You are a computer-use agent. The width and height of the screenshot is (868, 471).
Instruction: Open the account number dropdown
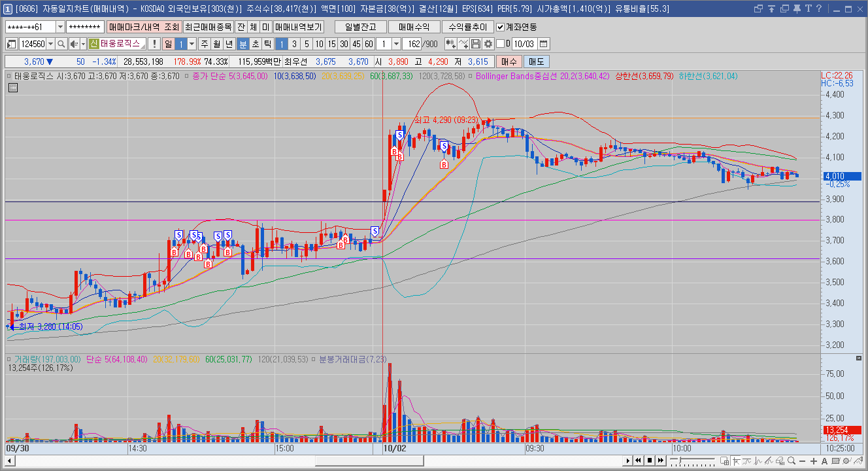click(61, 27)
